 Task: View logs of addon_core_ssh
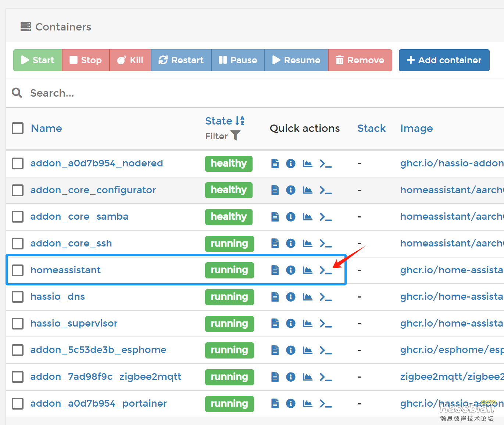275,243
